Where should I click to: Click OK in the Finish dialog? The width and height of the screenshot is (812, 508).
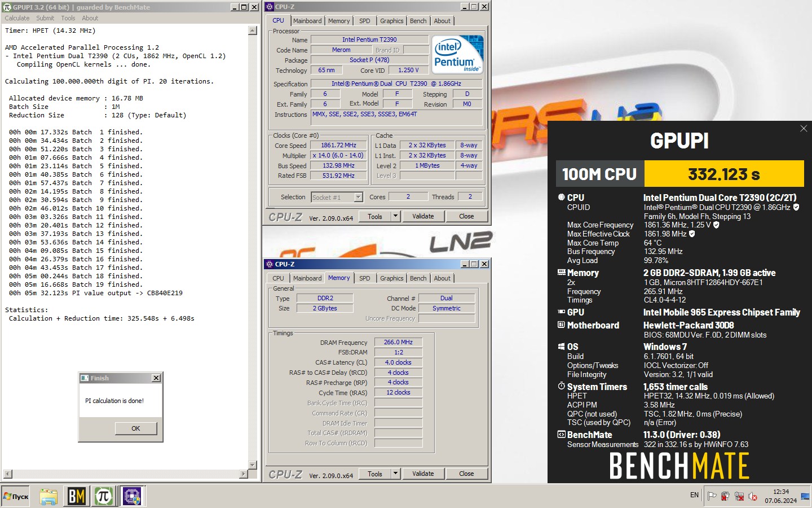coord(135,428)
